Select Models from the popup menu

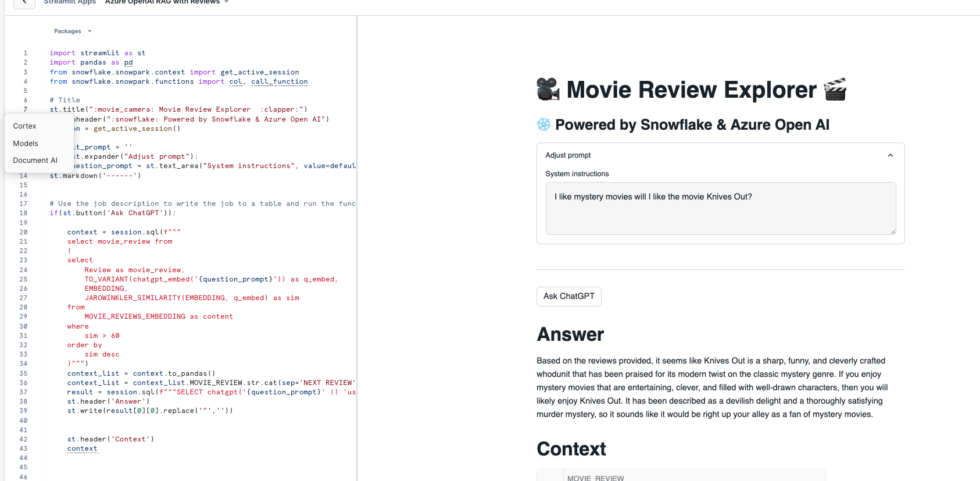26,144
